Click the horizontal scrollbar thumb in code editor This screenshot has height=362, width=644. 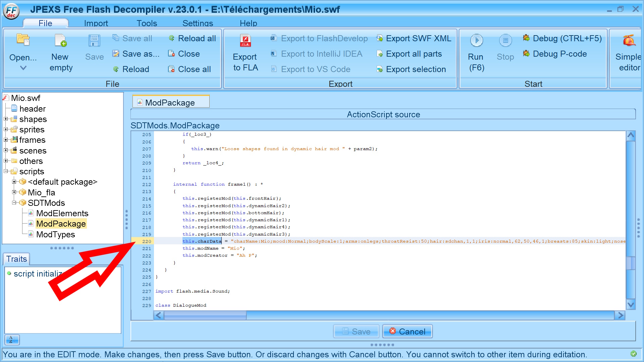205,315
